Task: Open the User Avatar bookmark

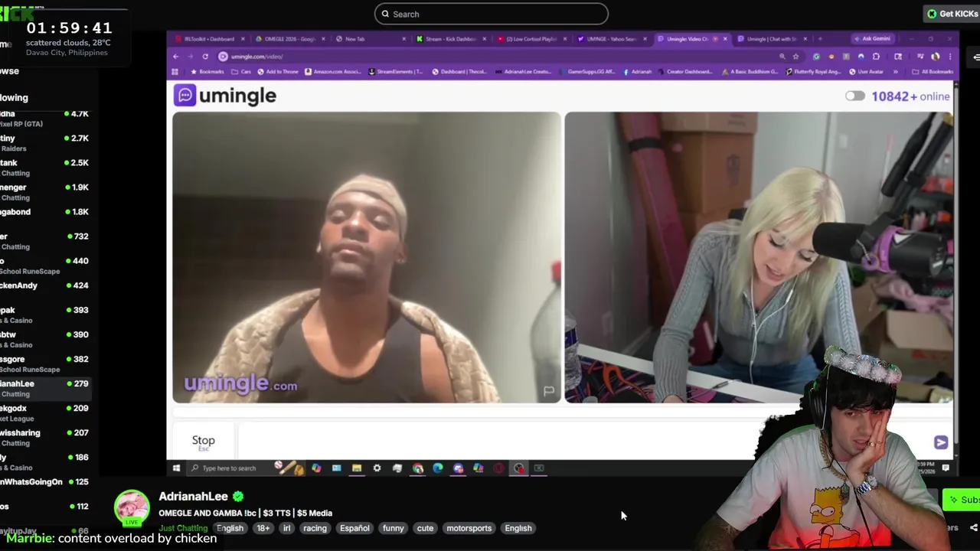Action: coord(867,72)
